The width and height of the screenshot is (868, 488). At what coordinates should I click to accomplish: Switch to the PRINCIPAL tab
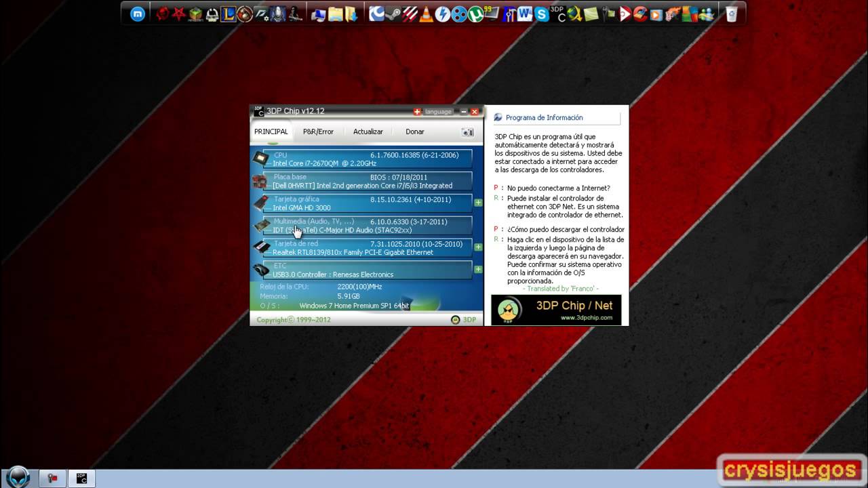pos(271,131)
